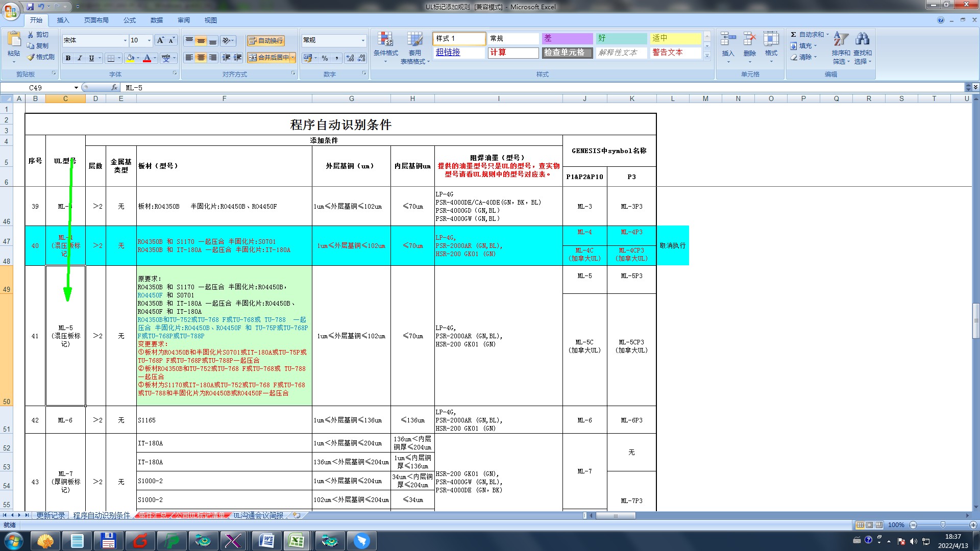Click the Insert cells (插入) icon
The image size is (980, 551).
click(x=728, y=39)
